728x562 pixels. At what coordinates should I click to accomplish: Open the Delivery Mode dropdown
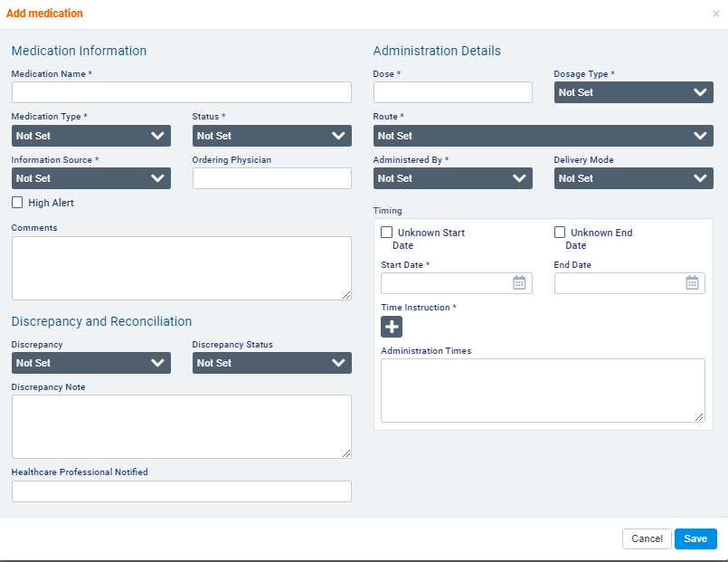pos(633,178)
